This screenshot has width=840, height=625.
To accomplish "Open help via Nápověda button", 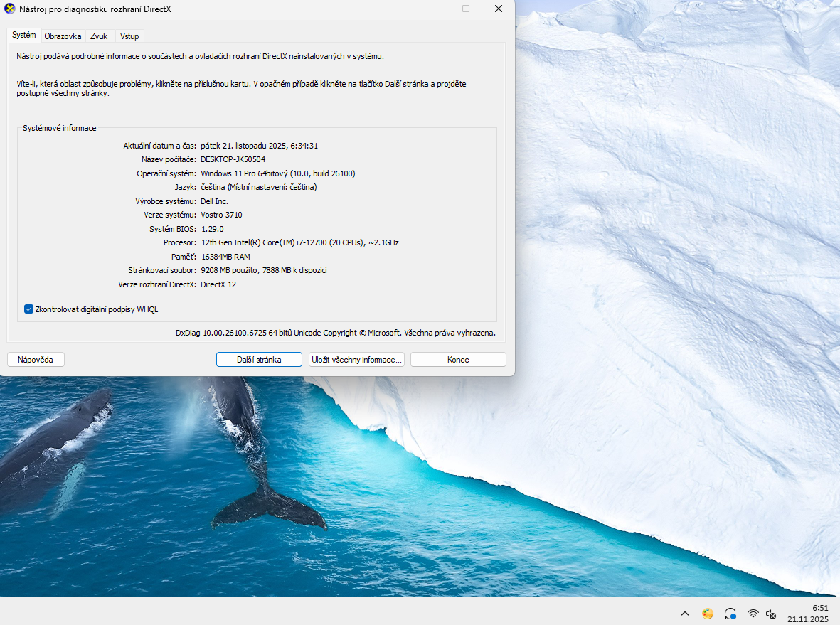I will point(35,359).
